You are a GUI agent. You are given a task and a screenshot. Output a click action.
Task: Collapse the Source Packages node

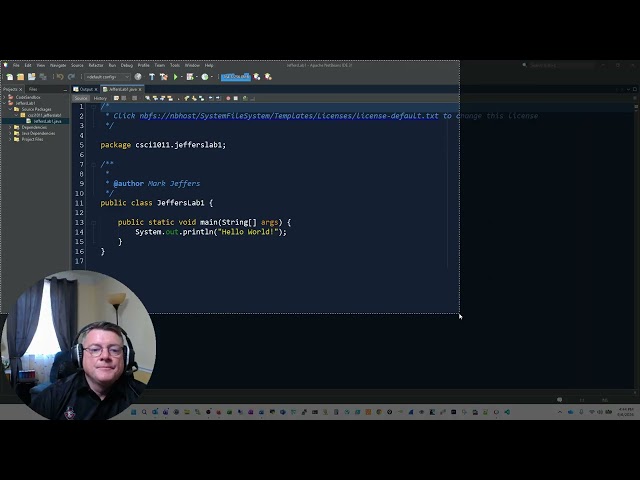pyautogui.click(x=10, y=109)
